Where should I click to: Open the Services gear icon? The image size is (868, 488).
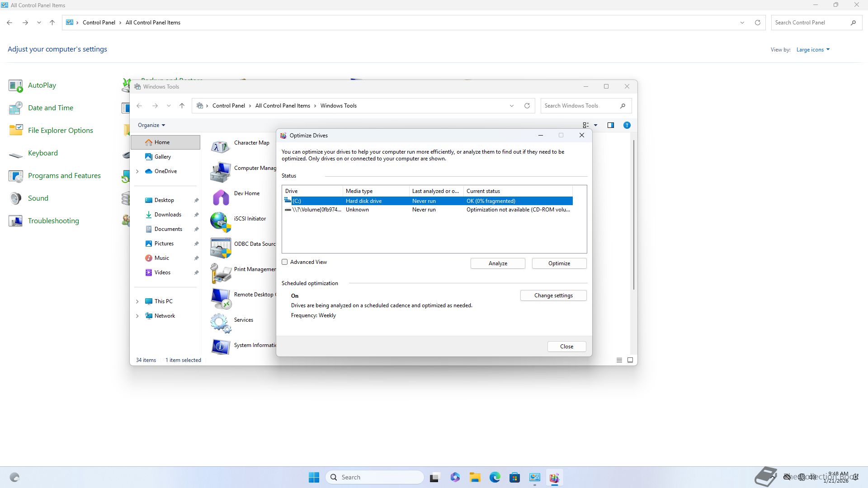point(220,323)
